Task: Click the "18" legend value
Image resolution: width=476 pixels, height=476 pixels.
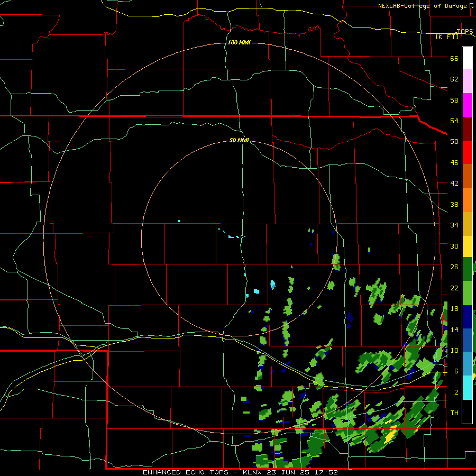Action: [x=454, y=309]
